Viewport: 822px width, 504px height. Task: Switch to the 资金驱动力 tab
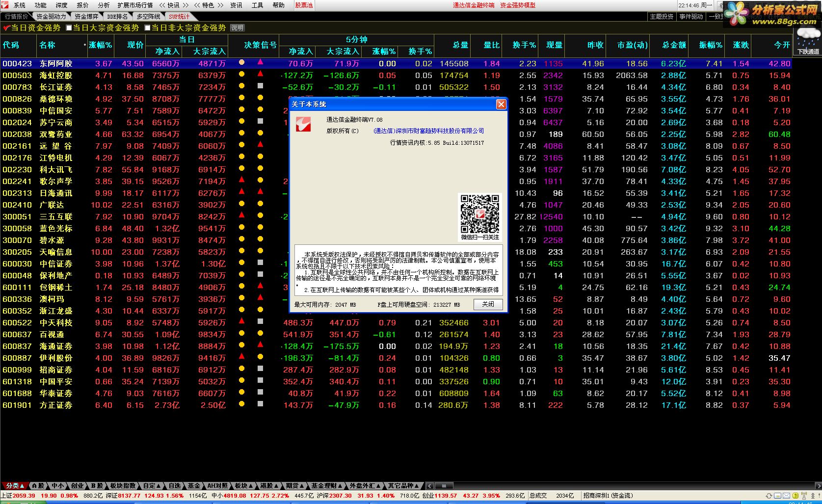click(x=51, y=17)
